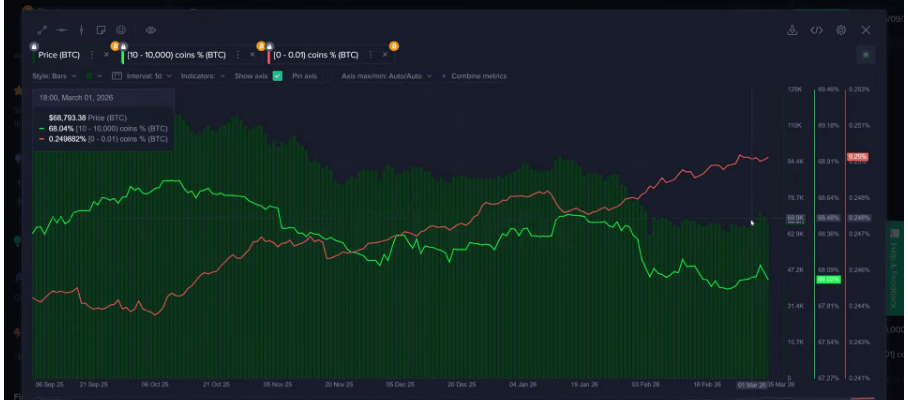Download the chart using download icon

click(792, 31)
